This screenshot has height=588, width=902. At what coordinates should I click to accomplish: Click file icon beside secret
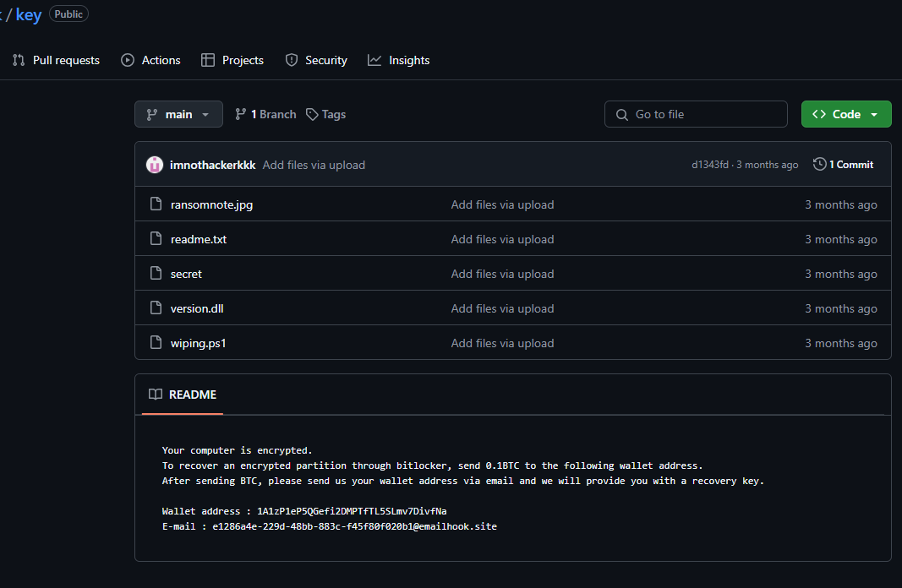156,273
